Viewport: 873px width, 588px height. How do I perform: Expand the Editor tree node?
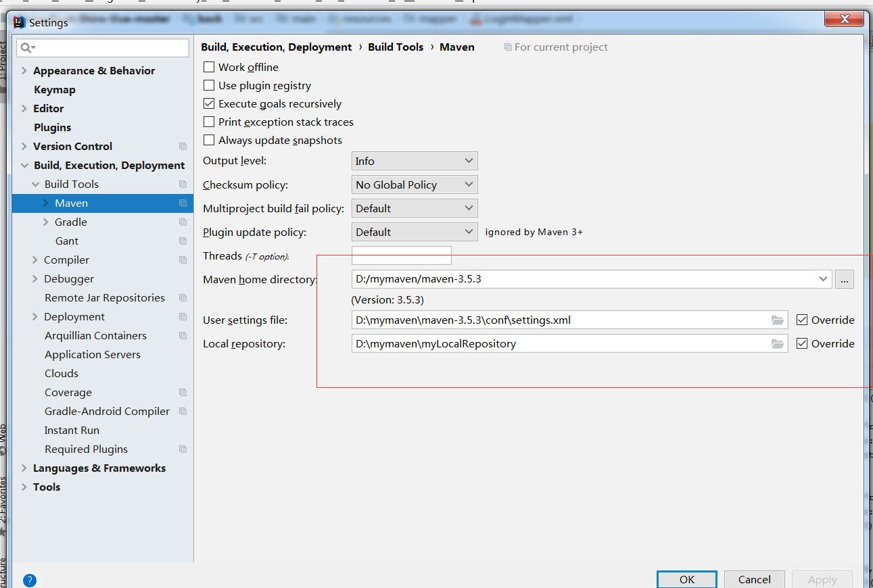tap(24, 108)
